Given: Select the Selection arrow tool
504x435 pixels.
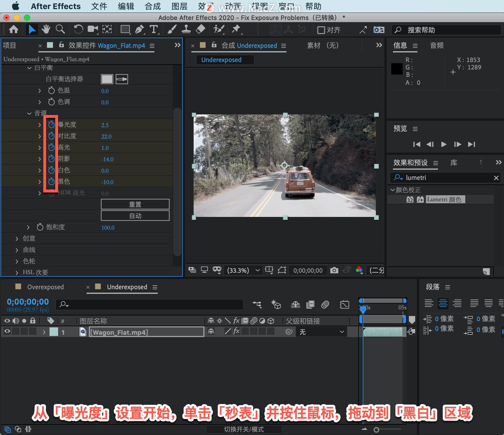Looking at the screenshot, I should 32,29.
